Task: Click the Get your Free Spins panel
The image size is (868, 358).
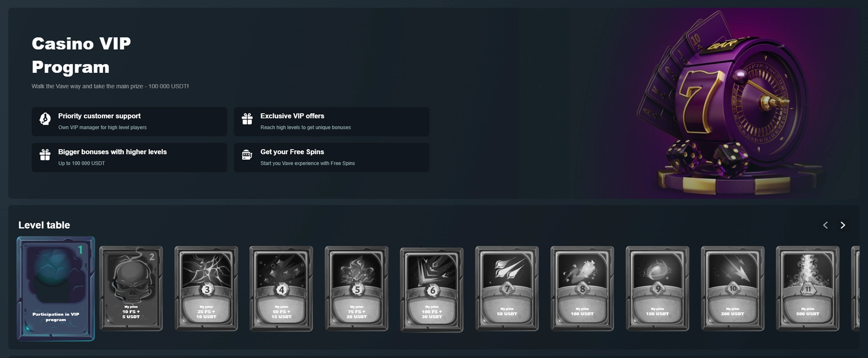Action: [x=331, y=157]
